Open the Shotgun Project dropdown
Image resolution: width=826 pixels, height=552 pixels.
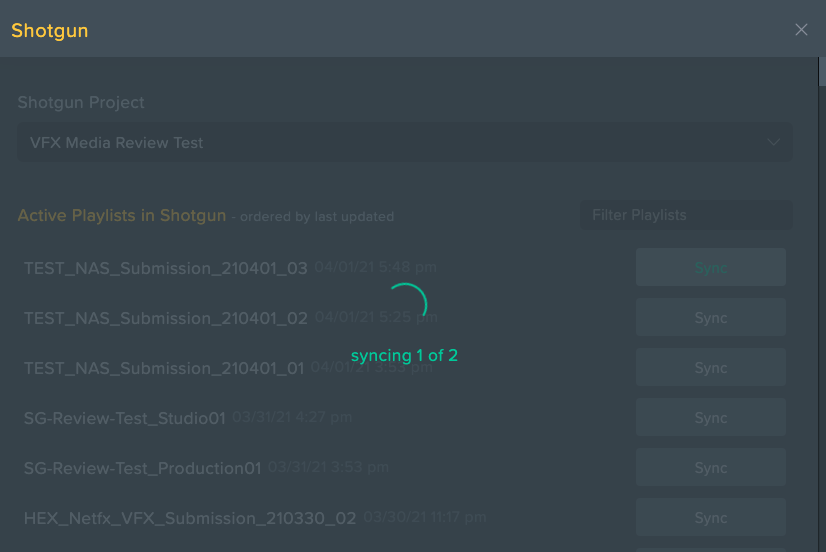point(405,142)
